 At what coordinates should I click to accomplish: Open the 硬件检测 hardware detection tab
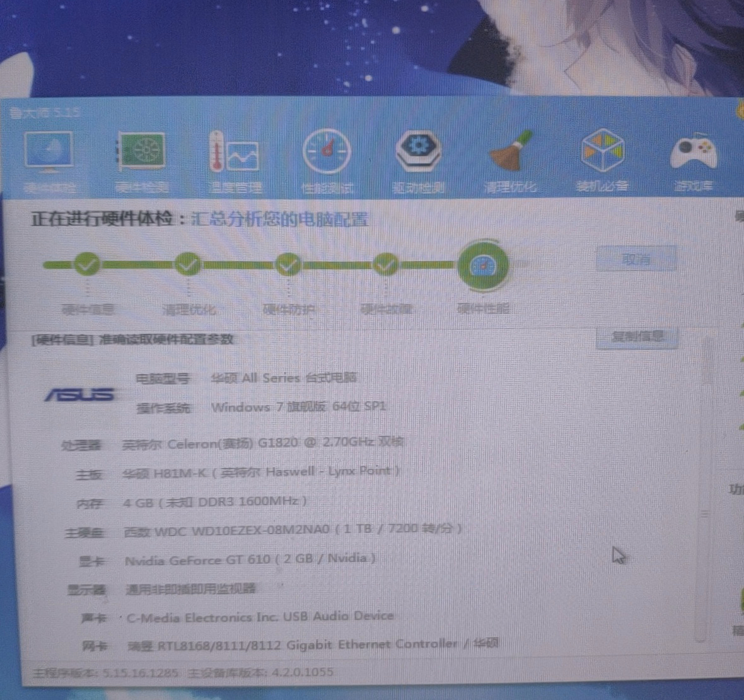(141, 163)
